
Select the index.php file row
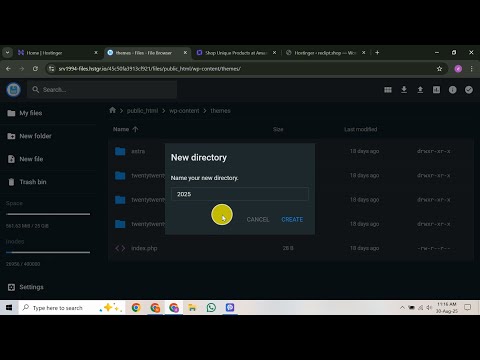pyautogui.click(x=291, y=248)
